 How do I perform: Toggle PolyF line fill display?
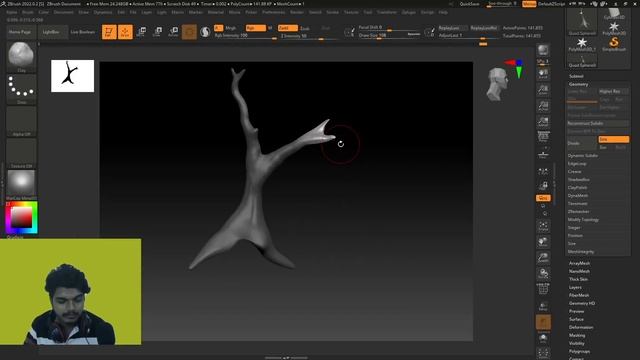[543, 289]
